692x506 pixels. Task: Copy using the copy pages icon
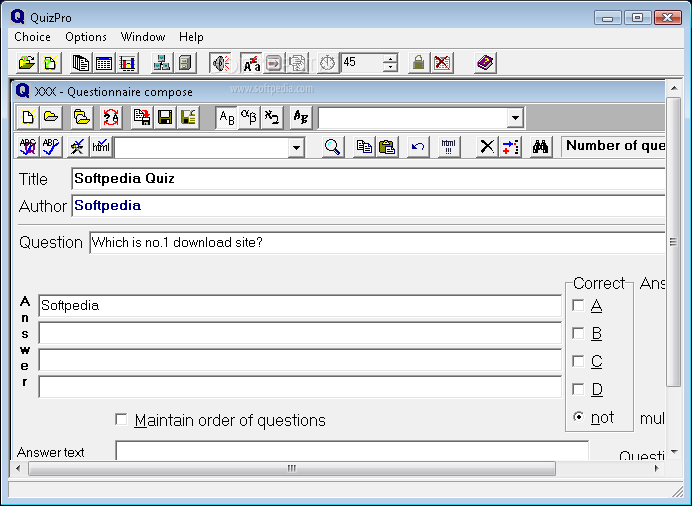pyautogui.click(x=364, y=146)
